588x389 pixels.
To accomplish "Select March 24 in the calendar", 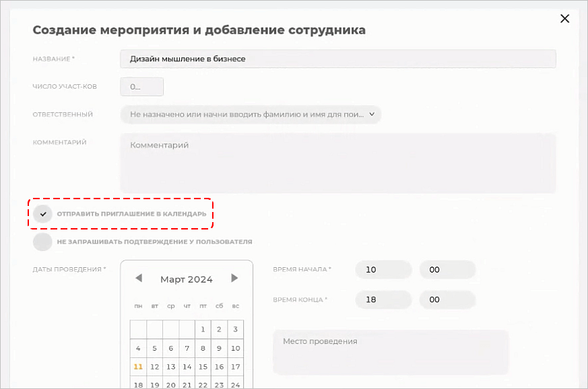I will [x=235, y=384].
